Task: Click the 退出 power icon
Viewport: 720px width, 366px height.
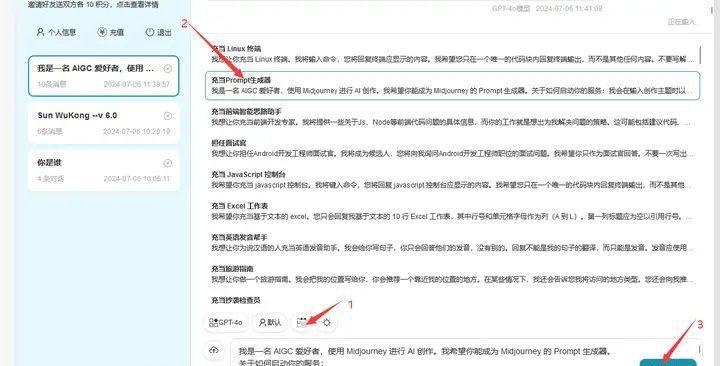Action: click(150, 32)
